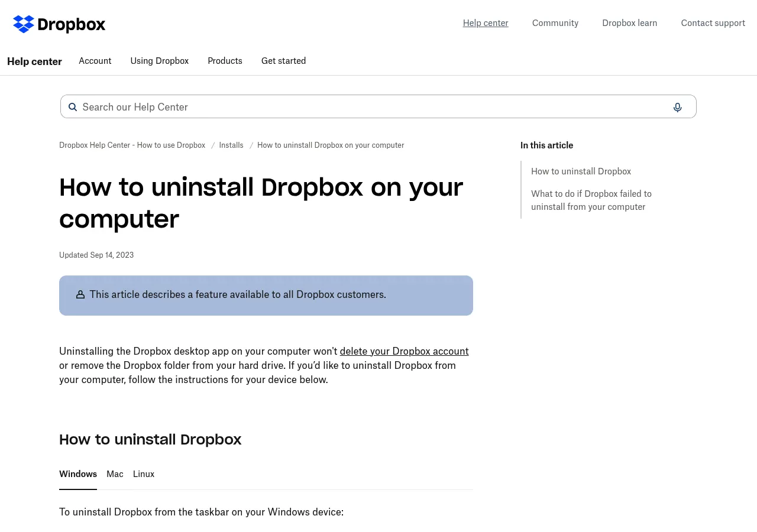This screenshot has height=532, width=757.
Task: Follow the Dropbox Help Center breadcrumb link
Action: (x=132, y=145)
